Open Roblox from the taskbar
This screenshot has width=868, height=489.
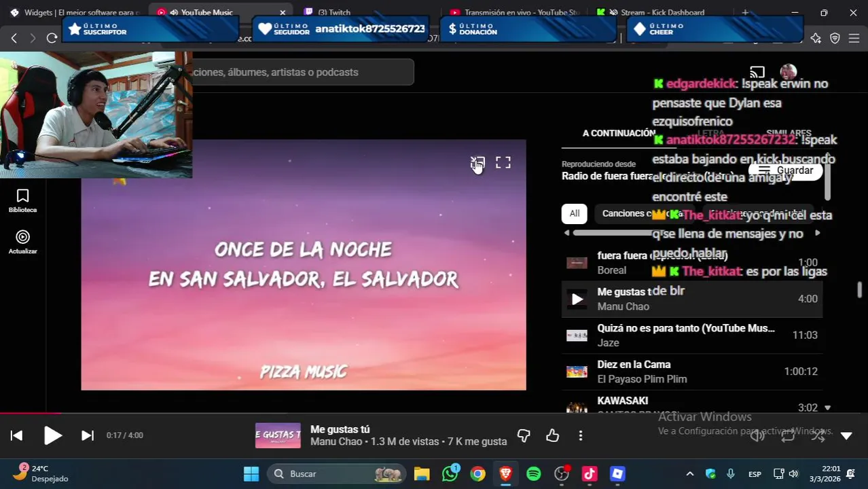(617, 474)
